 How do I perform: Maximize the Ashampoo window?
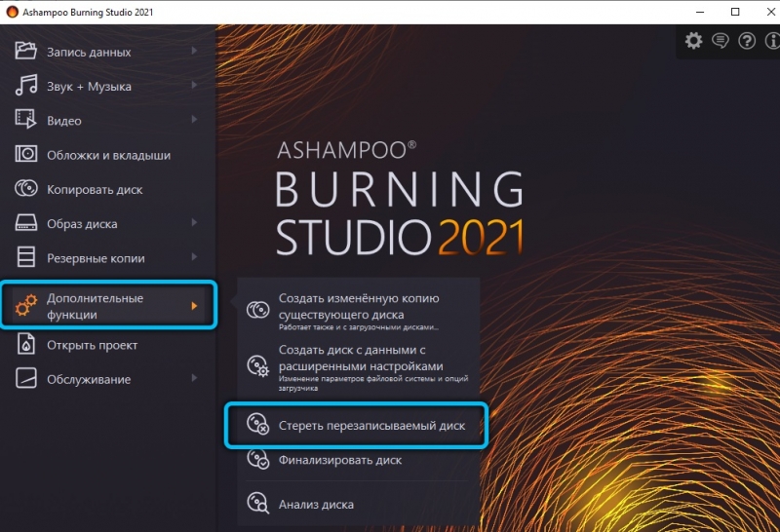pos(735,12)
